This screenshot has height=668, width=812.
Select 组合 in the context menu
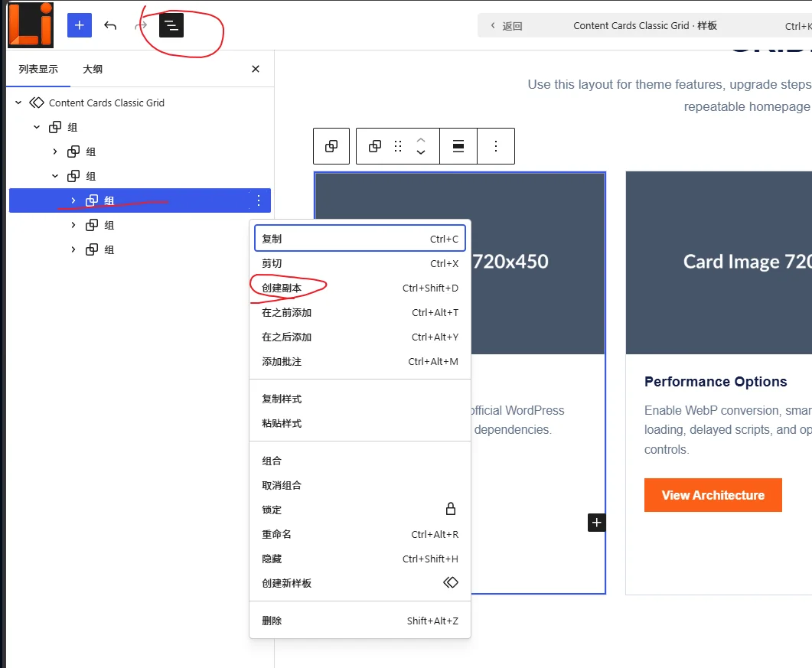(360, 461)
